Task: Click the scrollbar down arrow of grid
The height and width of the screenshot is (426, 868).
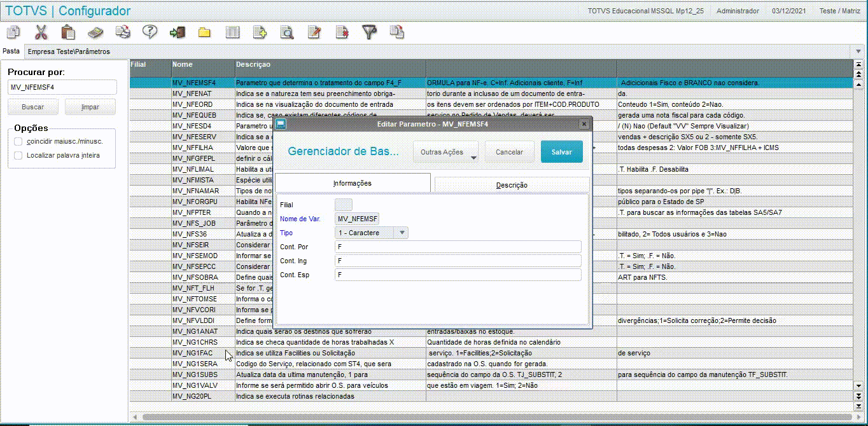Action: [858, 385]
